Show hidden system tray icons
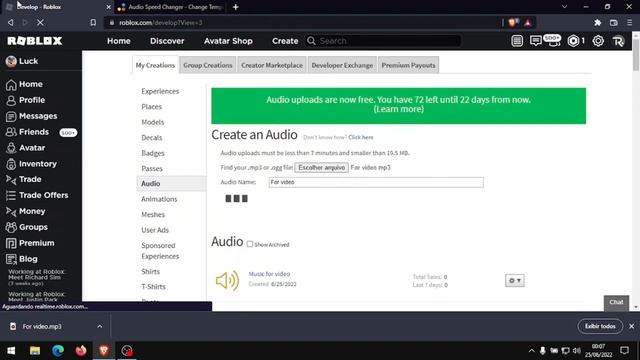The image size is (640, 360). [x=531, y=351]
